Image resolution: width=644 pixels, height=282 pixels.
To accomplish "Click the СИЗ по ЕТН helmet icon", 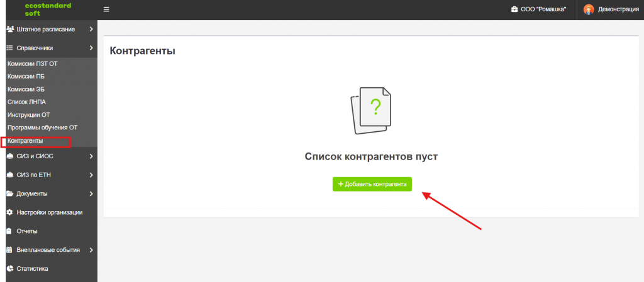I will click(10, 175).
